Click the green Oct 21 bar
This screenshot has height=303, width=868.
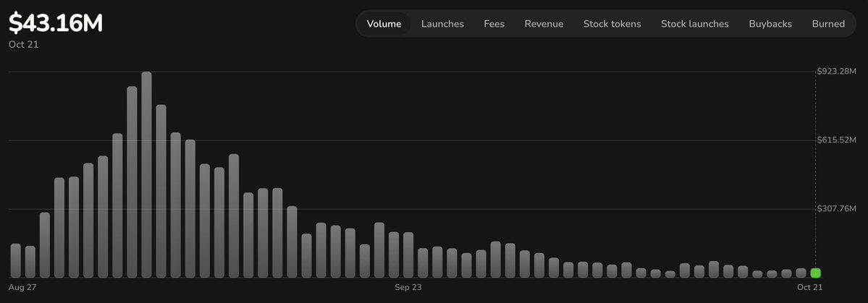[x=815, y=273]
